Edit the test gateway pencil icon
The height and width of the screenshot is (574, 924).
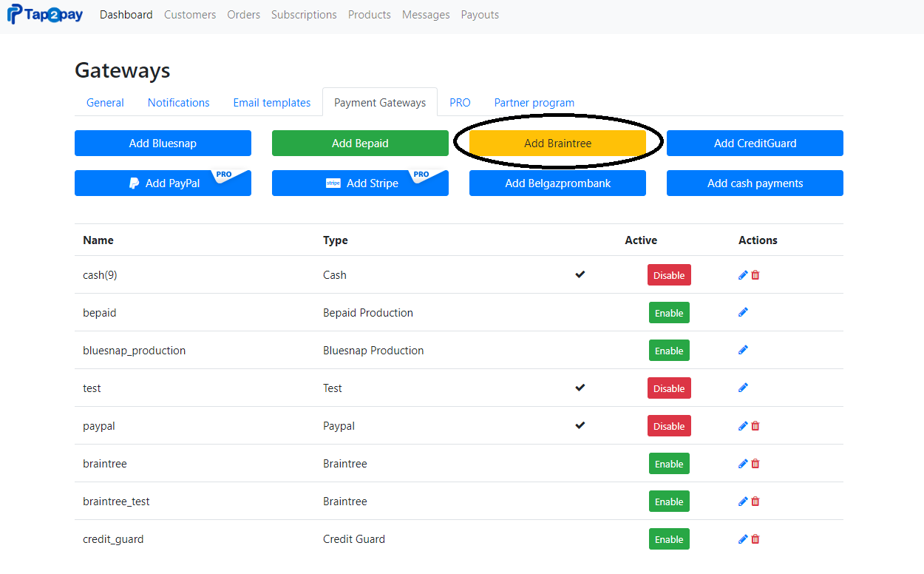click(x=743, y=388)
